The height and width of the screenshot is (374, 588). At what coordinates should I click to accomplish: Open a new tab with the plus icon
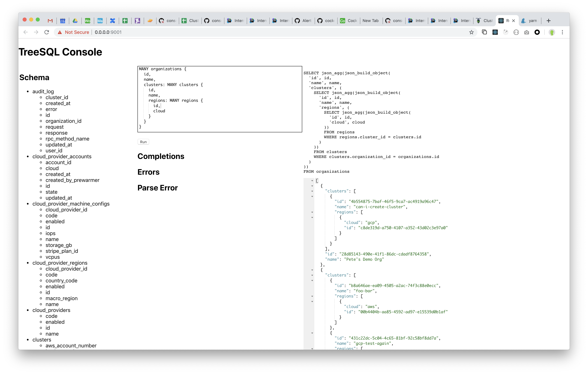pos(549,21)
